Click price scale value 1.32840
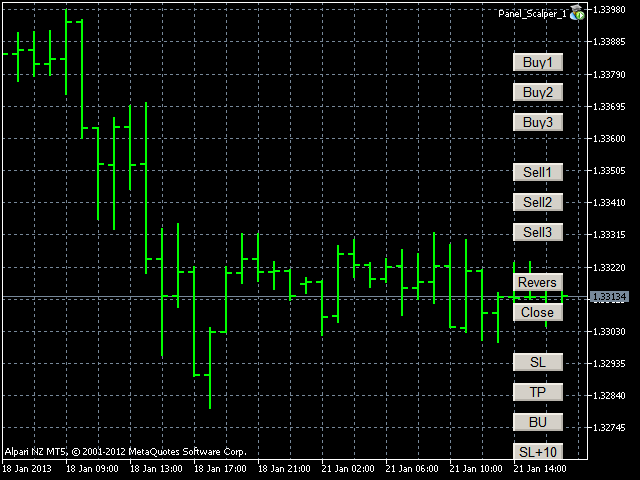The image size is (640, 480). (x=609, y=396)
